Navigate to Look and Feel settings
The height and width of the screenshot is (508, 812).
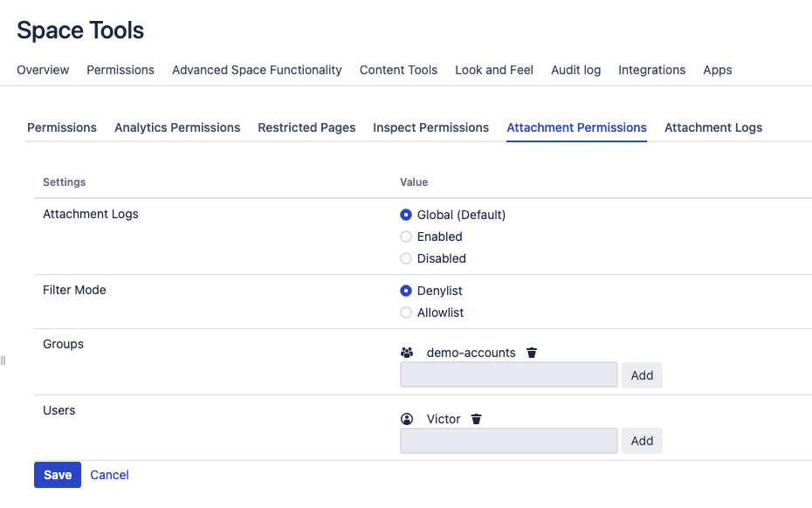pos(493,70)
